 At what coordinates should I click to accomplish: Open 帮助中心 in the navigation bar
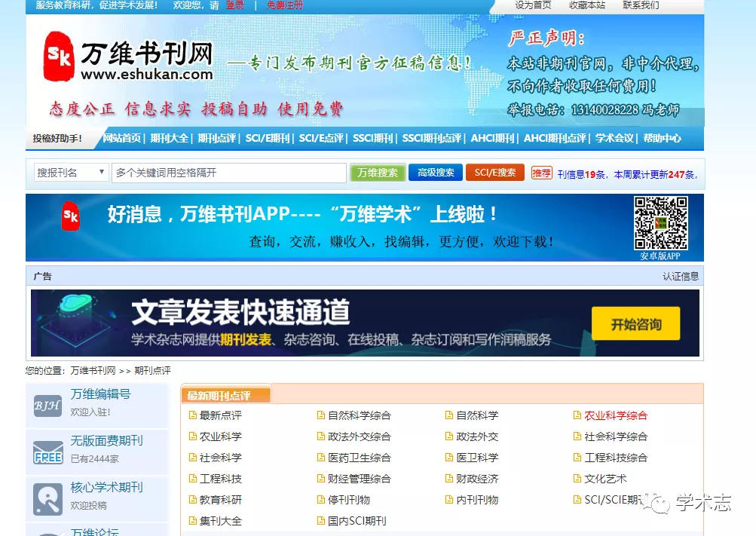point(662,139)
